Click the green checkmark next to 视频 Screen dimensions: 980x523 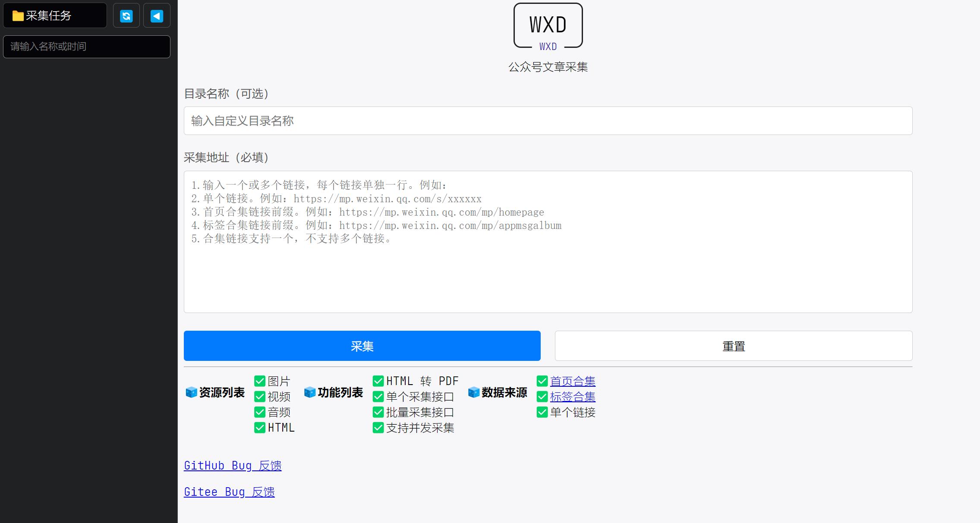click(x=260, y=397)
